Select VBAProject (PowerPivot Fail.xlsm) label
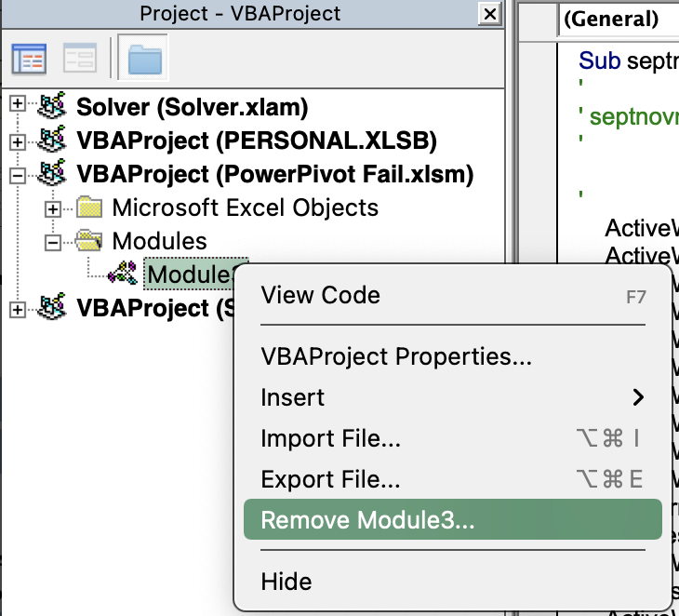Image resolution: width=679 pixels, height=616 pixels. tap(275, 174)
